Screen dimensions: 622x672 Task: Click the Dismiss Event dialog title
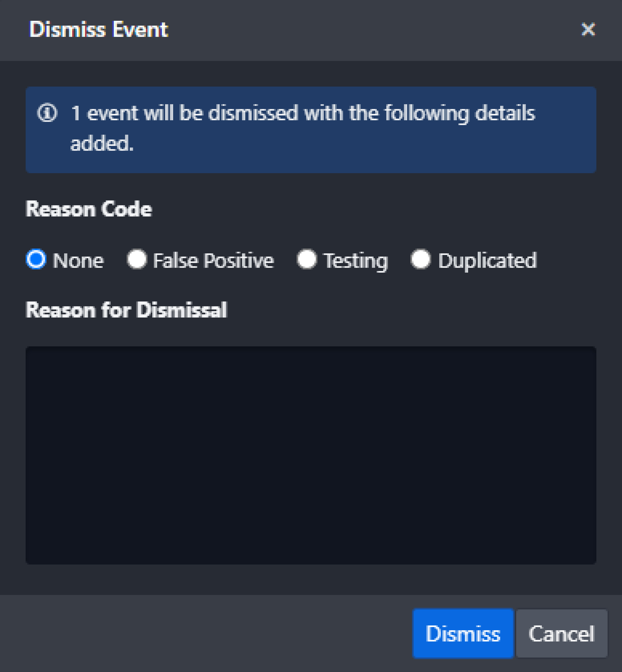coord(98,29)
